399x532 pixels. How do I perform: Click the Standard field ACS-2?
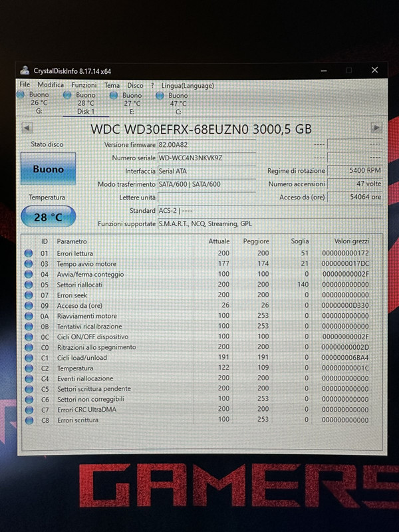point(270,211)
